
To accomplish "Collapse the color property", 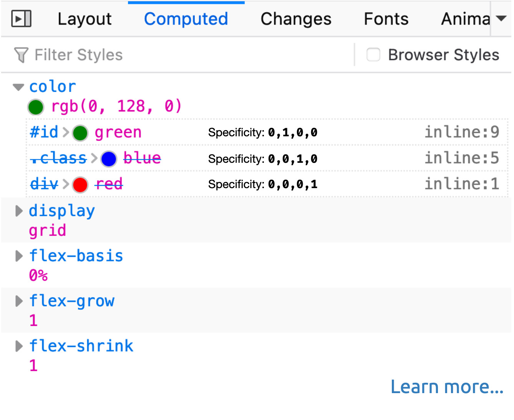I will (x=18, y=87).
